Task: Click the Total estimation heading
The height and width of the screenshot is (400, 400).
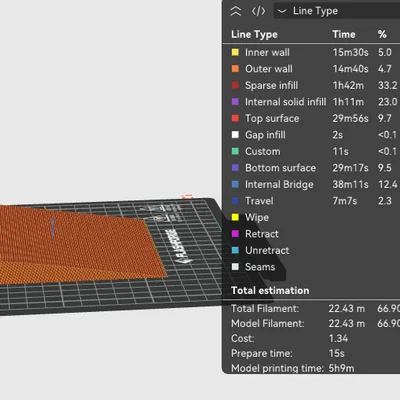Action: click(270, 290)
